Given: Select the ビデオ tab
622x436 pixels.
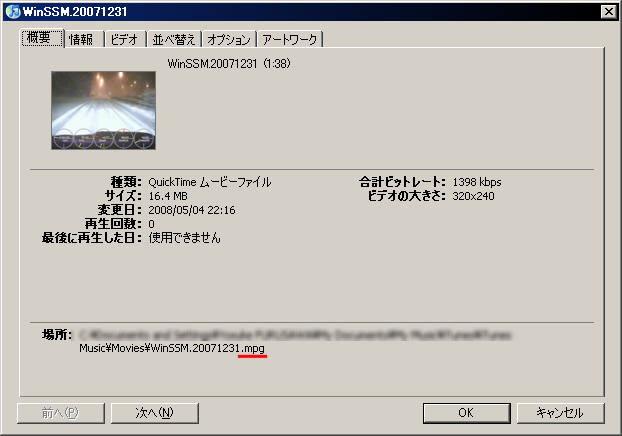Looking at the screenshot, I should (123, 40).
